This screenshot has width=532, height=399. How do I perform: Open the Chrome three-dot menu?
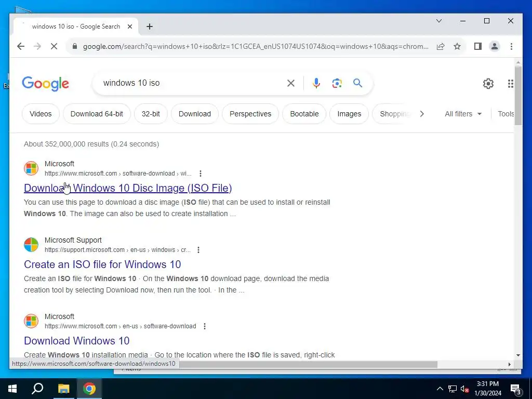[x=511, y=46]
